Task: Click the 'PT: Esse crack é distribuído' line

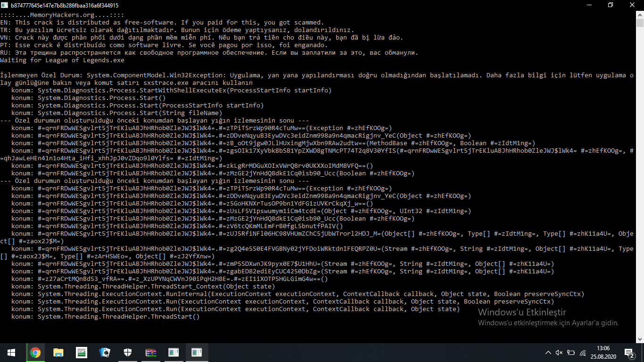Action: pyautogui.click(x=164, y=45)
